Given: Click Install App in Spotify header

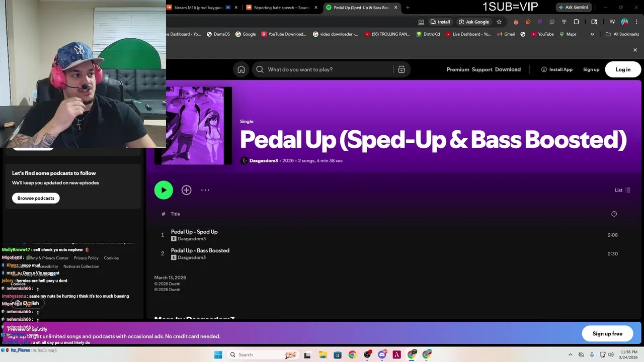Looking at the screenshot, I should click(x=557, y=69).
